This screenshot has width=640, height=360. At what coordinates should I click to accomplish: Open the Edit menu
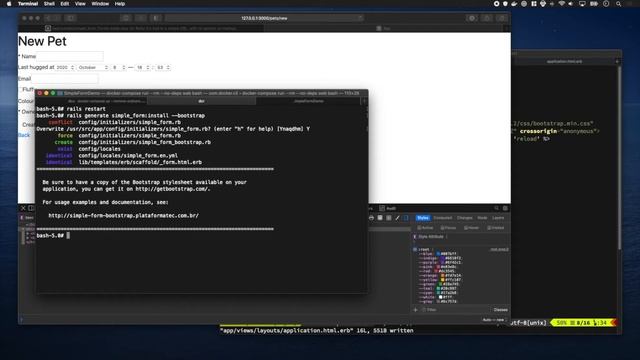click(65, 4)
